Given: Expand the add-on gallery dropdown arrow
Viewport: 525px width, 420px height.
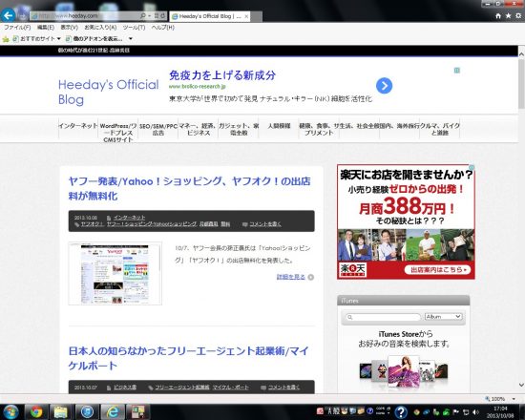Looking at the screenshot, I should (x=131, y=39).
